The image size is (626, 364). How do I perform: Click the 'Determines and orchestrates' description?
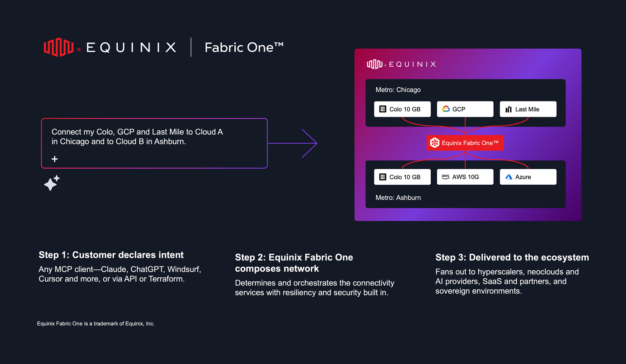click(315, 288)
